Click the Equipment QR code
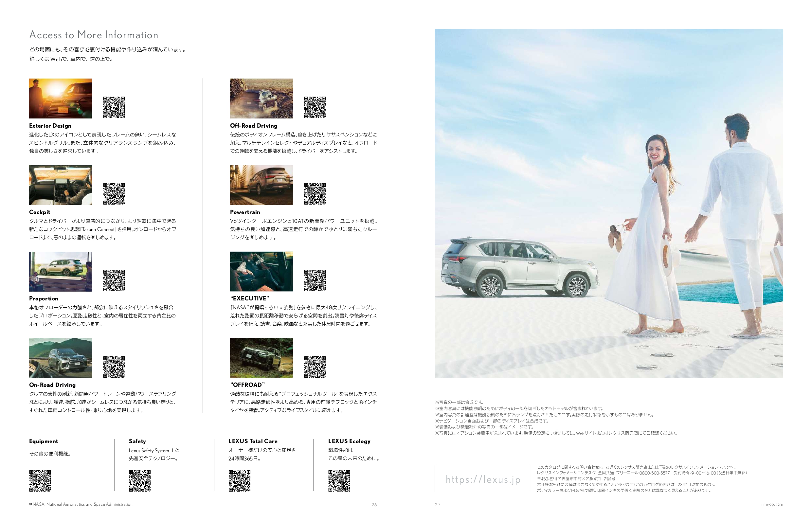812x522 pixels. (x=40, y=481)
